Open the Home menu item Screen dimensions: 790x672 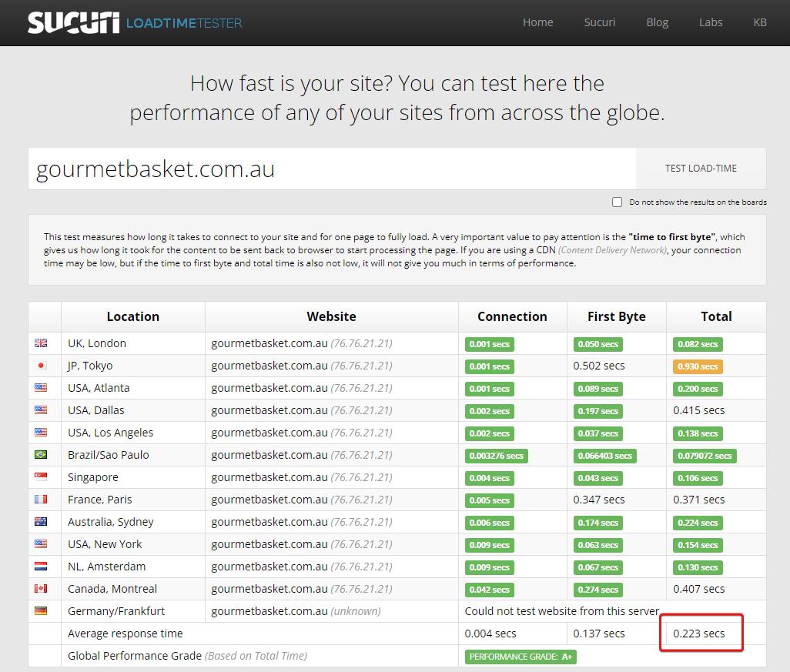537,22
